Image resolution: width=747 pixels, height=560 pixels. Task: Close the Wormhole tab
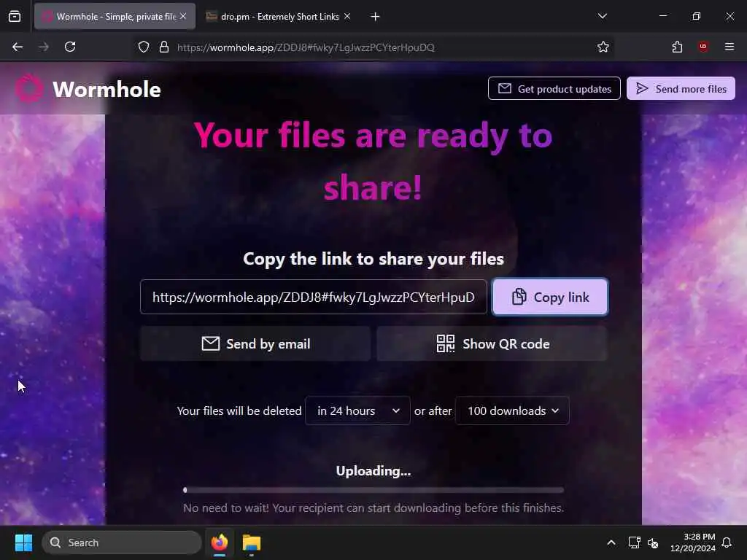183,16
